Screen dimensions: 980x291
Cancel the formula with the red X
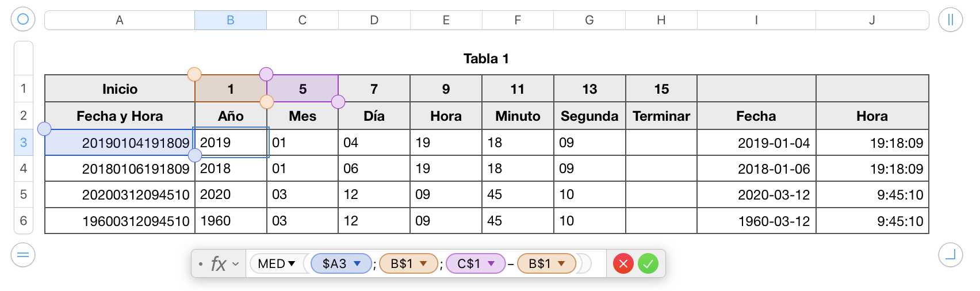pos(623,264)
